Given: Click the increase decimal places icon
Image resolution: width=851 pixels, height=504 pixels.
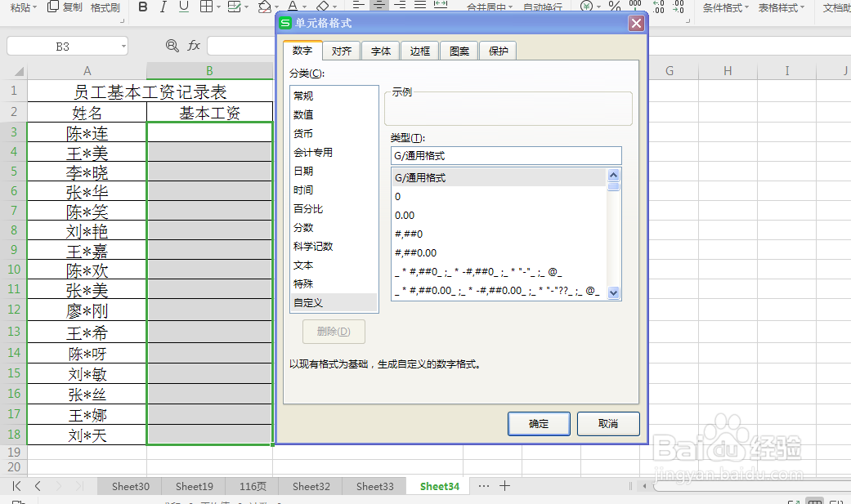Looking at the screenshot, I should [x=659, y=7].
